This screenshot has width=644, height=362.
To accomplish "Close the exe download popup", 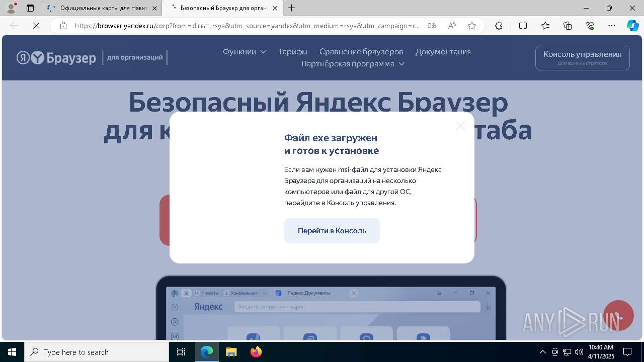I will (460, 126).
